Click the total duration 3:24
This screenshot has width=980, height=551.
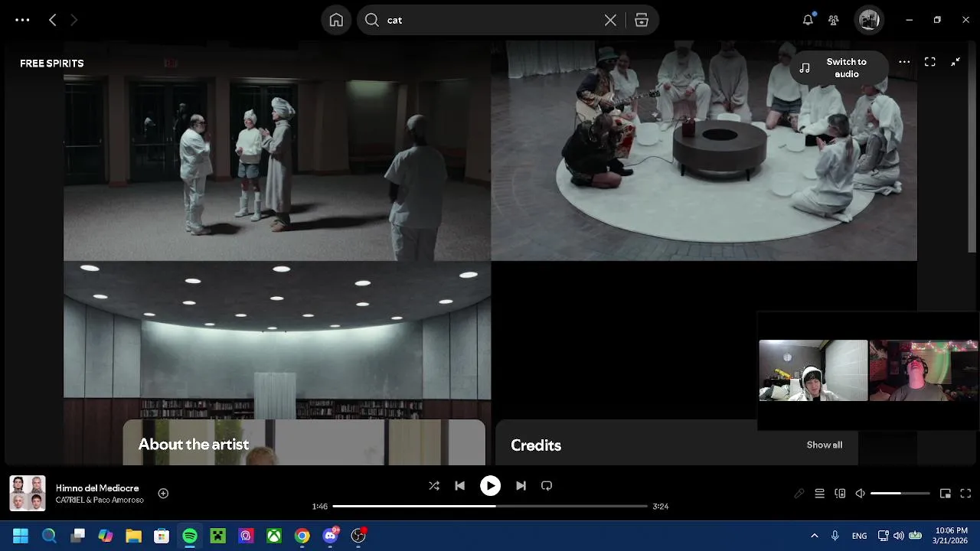[661, 507]
